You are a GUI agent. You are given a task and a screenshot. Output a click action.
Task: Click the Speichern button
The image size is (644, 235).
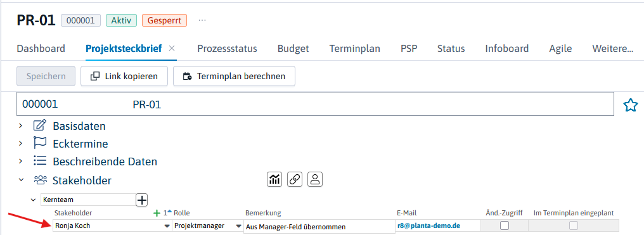(46, 76)
